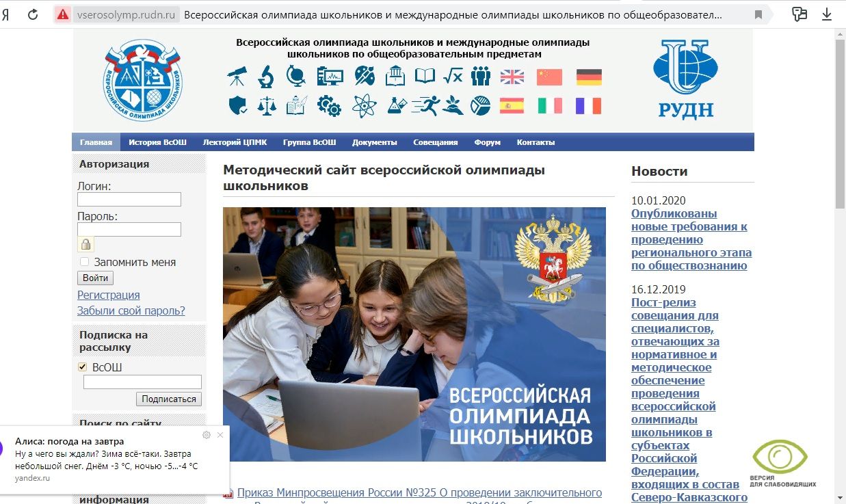Select the German flag icon
This screenshot has height=504, width=846.
click(x=589, y=77)
